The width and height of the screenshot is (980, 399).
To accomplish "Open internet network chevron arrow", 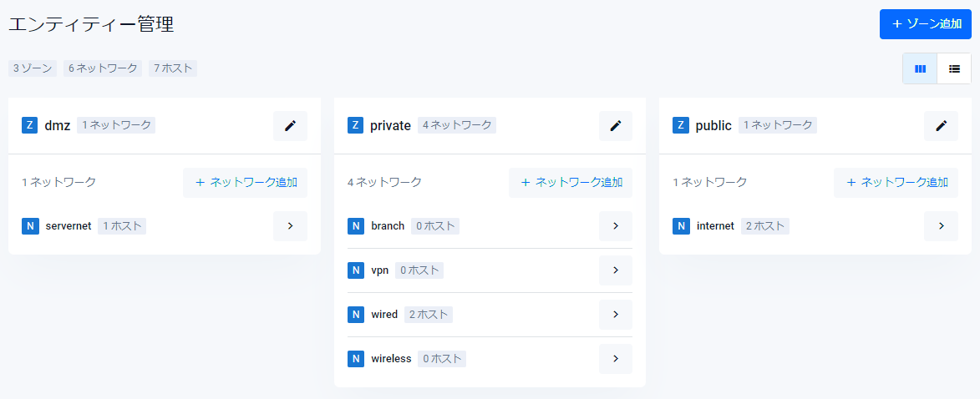I will coord(941,226).
